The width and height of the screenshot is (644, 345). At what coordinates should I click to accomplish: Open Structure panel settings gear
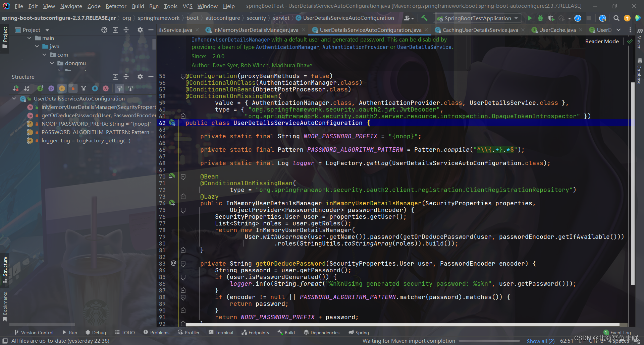[140, 77]
